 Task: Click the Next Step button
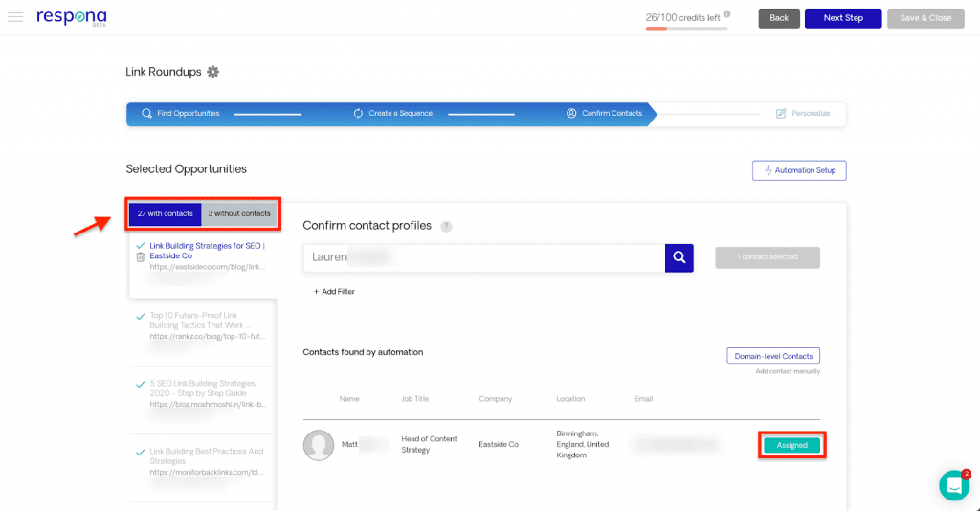843,18
